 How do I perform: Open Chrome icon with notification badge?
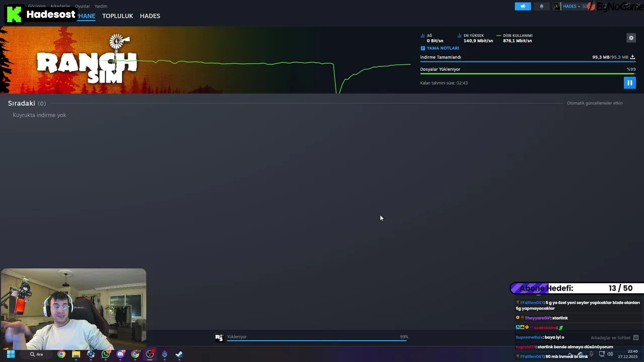pyautogui.click(x=135, y=354)
